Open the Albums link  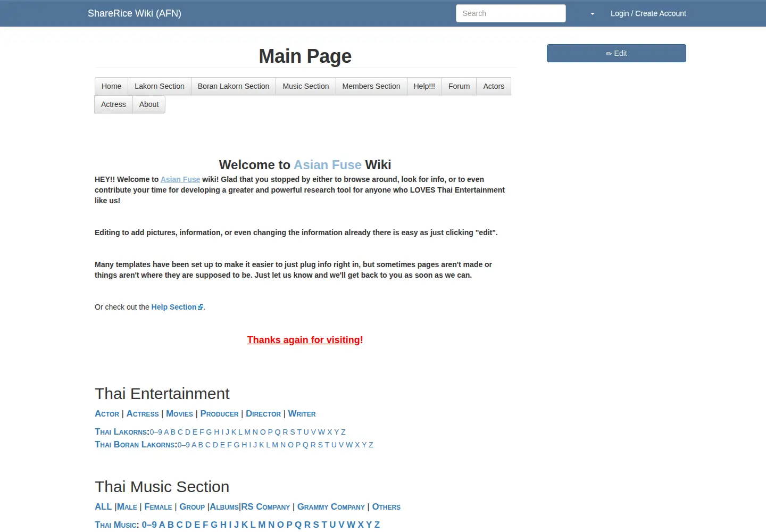coord(224,507)
